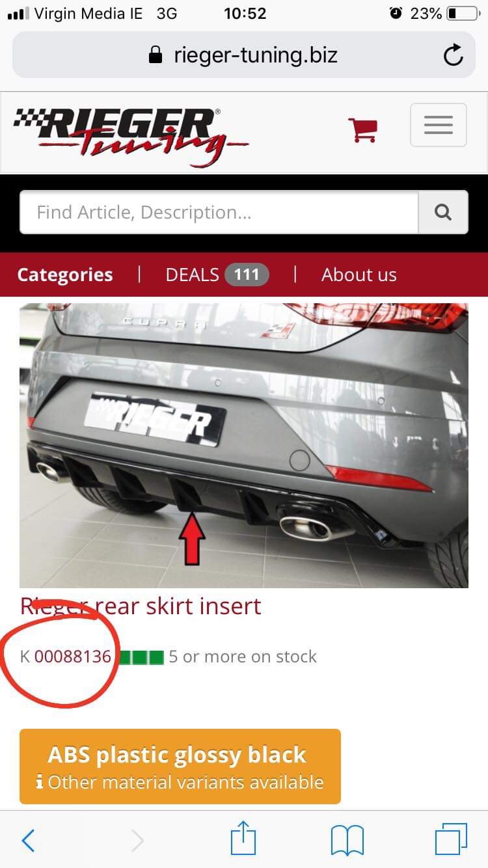Show open Safari tabs

point(451,839)
